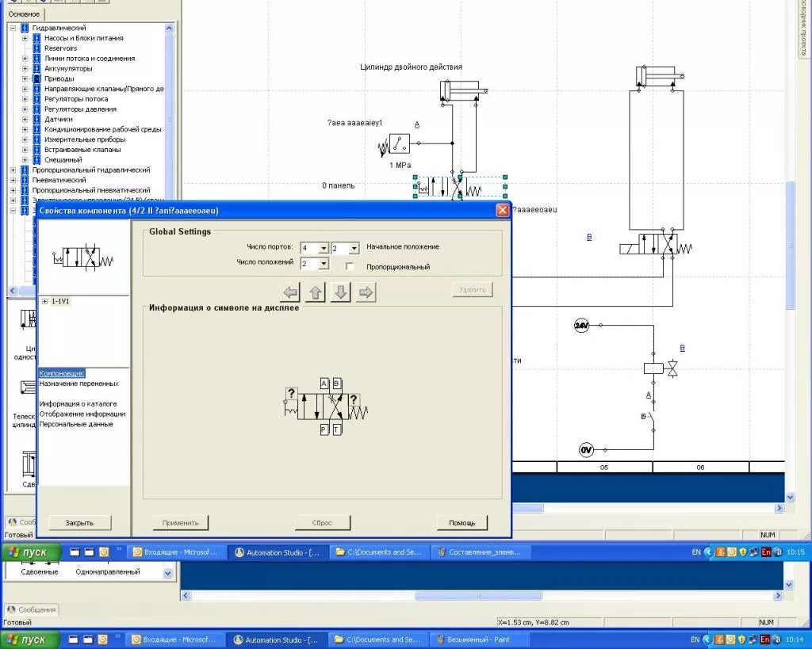This screenshot has height=649, width=812.
Task: Open the Сообщения tab at bottom
Action: coord(32,609)
